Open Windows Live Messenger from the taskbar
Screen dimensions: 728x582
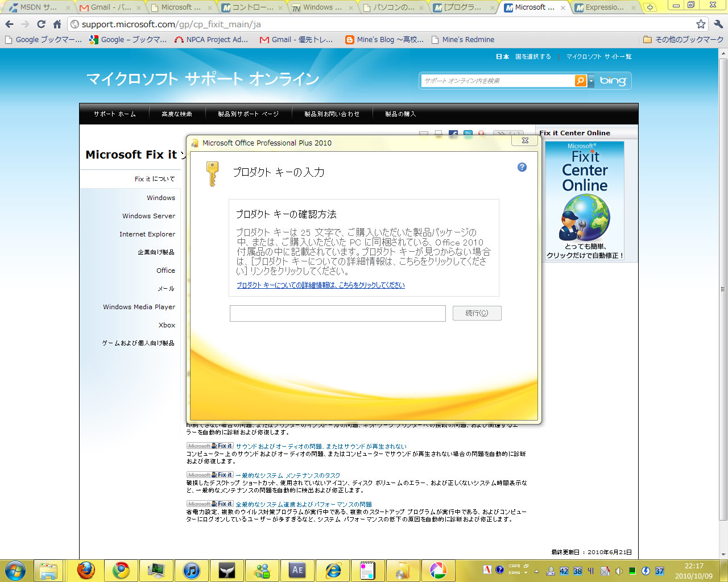pyautogui.click(x=262, y=570)
